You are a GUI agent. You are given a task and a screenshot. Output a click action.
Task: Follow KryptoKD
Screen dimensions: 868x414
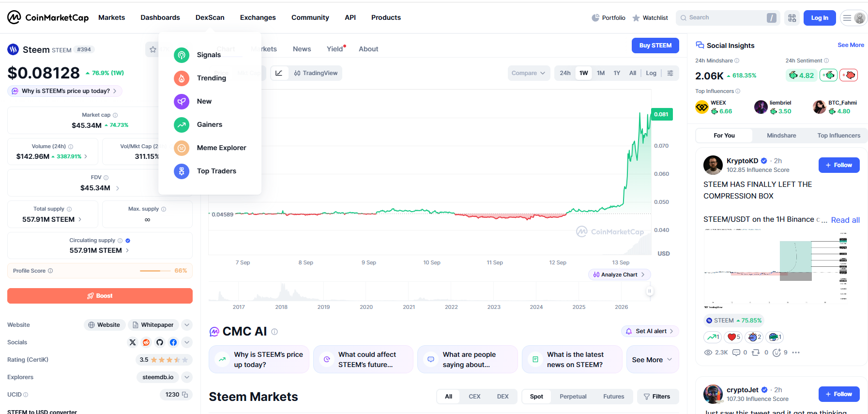839,165
